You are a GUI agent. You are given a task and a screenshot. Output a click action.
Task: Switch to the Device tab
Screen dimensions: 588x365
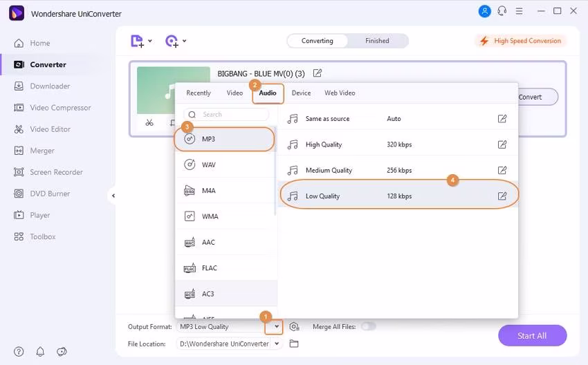[x=301, y=93]
